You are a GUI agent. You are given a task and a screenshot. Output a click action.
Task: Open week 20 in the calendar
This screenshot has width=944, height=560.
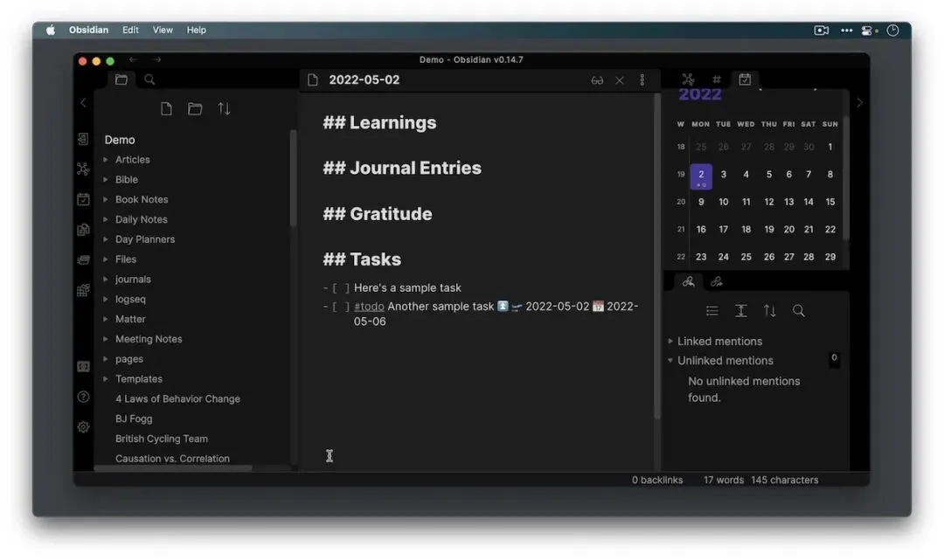680,202
